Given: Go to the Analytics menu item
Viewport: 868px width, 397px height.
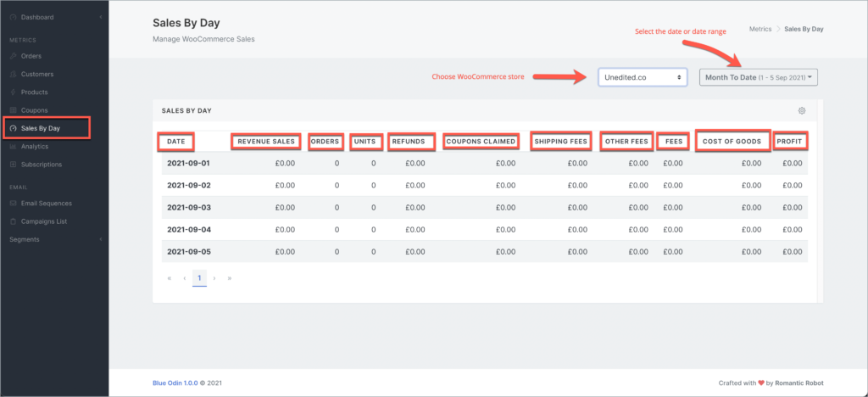Looking at the screenshot, I should click(35, 147).
